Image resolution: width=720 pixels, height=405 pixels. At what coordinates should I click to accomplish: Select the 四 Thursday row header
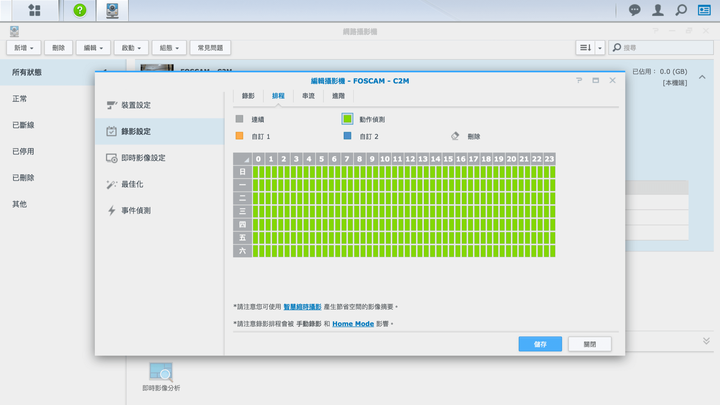pyautogui.click(x=242, y=225)
